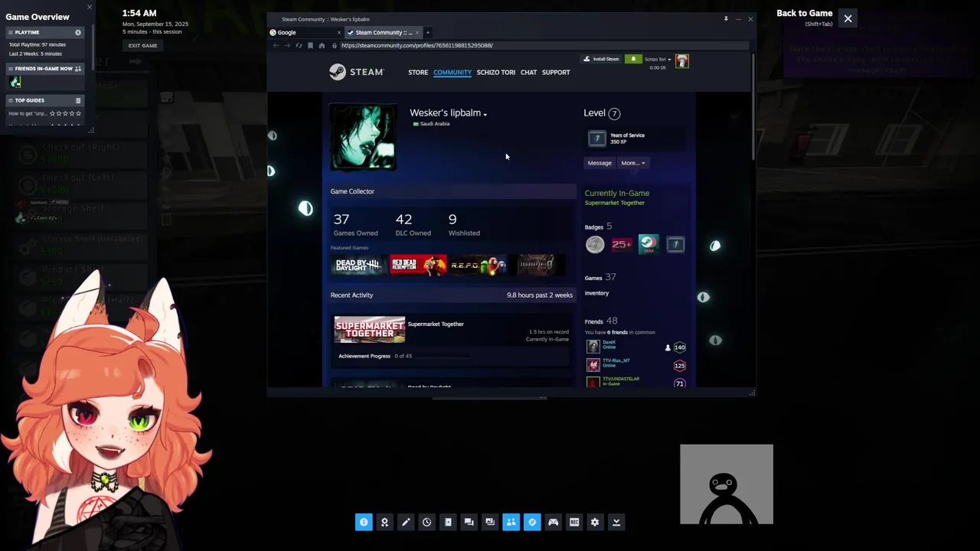Bookmark the current browser page
This screenshot has height=551, width=980.
310,45
